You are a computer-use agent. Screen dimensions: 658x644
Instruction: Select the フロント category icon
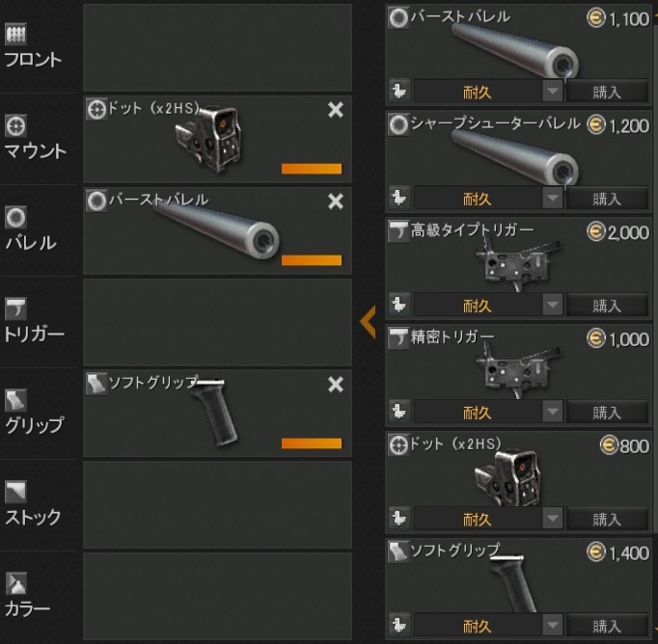(15, 34)
